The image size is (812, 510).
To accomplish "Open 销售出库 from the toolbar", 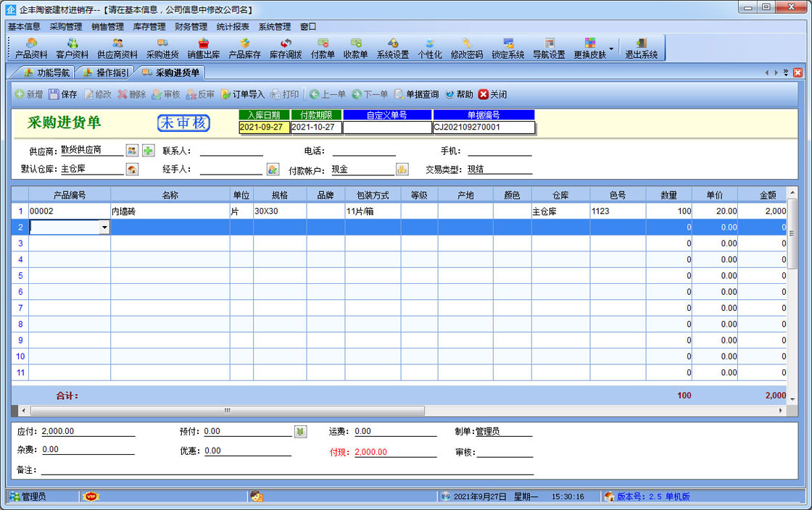I will pos(204,48).
